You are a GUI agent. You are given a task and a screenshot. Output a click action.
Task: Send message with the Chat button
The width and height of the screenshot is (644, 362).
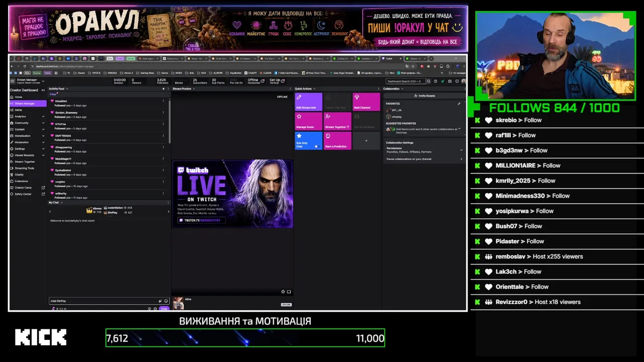click(x=164, y=309)
